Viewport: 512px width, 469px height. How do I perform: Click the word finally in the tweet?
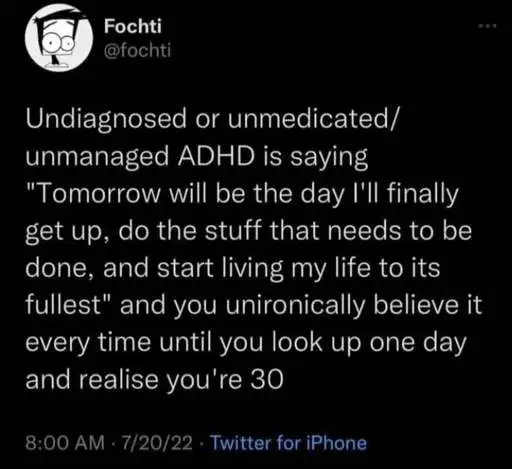[423, 195]
